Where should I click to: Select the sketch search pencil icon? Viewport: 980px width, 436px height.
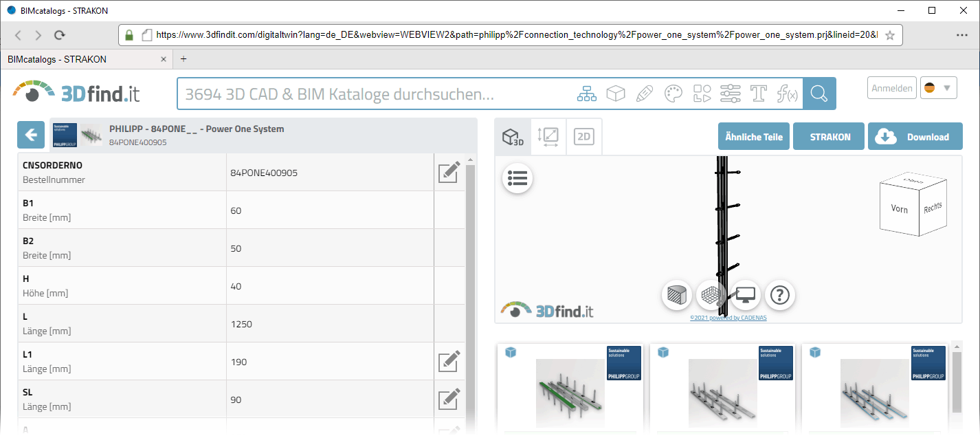tap(644, 94)
